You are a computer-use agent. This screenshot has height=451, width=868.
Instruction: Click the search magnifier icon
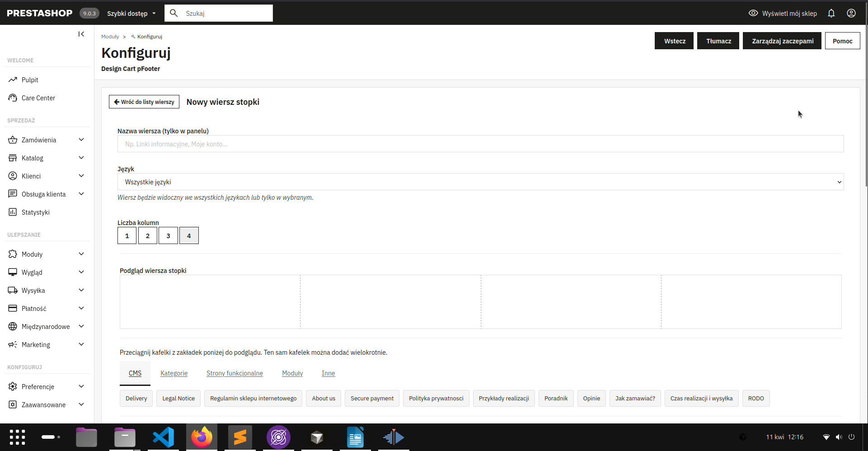tap(174, 13)
